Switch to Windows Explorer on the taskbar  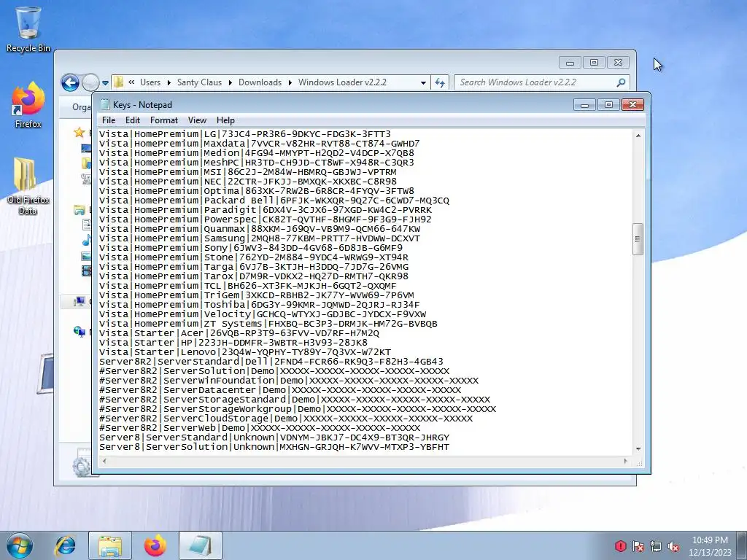[110, 545]
